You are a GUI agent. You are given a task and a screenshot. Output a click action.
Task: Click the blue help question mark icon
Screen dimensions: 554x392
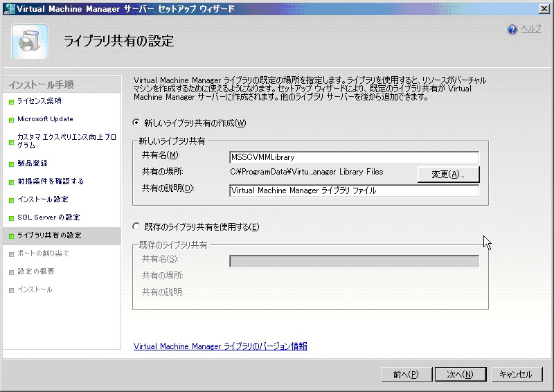click(512, 30)
